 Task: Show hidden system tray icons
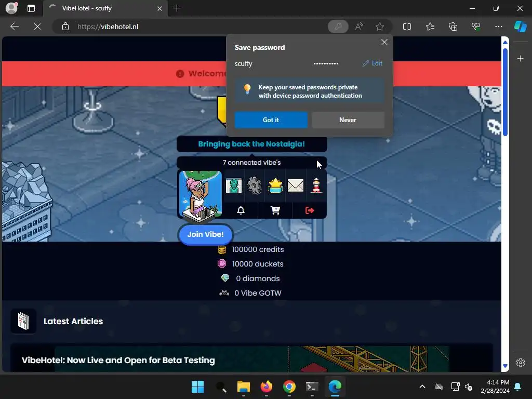[422, 387]
